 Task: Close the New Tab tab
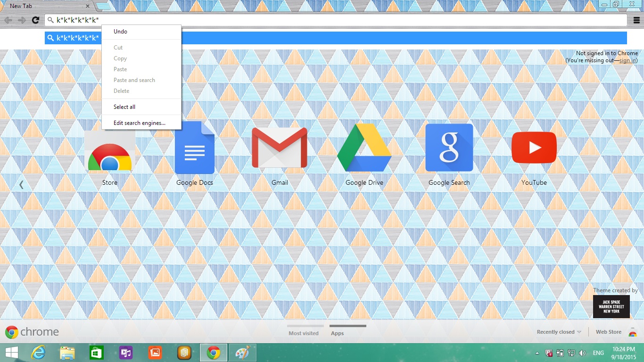point(88,6)
